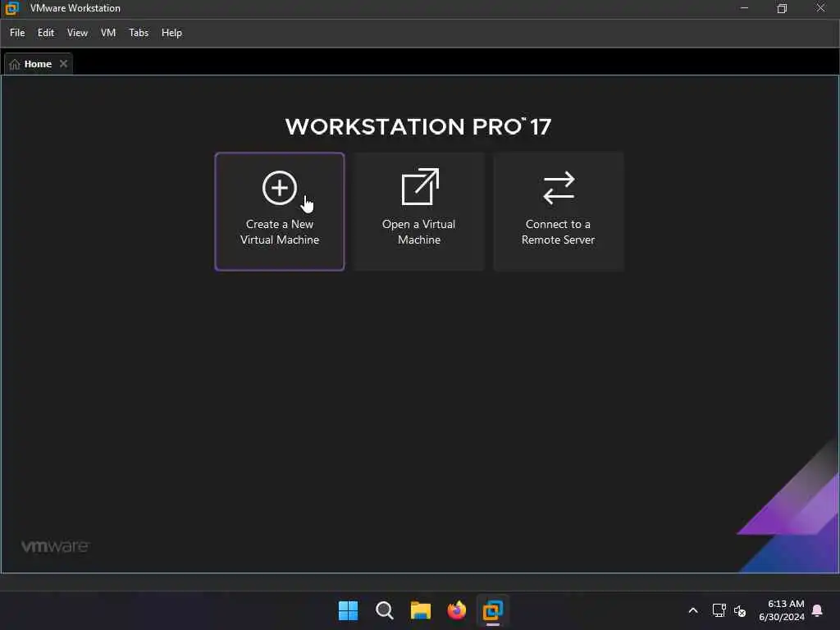Open the clock showing 6:13 AM
The image size is (840, 630).
pos(782,610)
